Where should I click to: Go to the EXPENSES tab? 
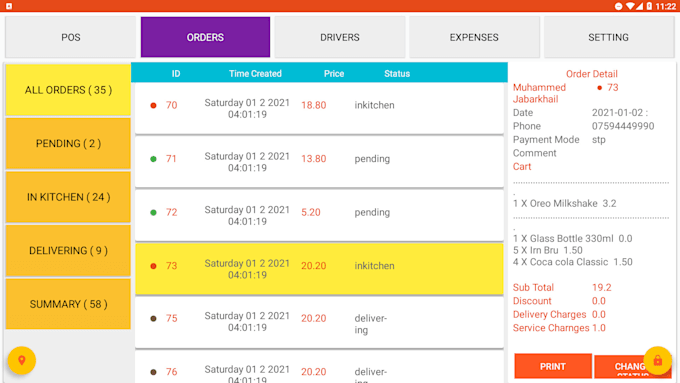coord(474,37)
